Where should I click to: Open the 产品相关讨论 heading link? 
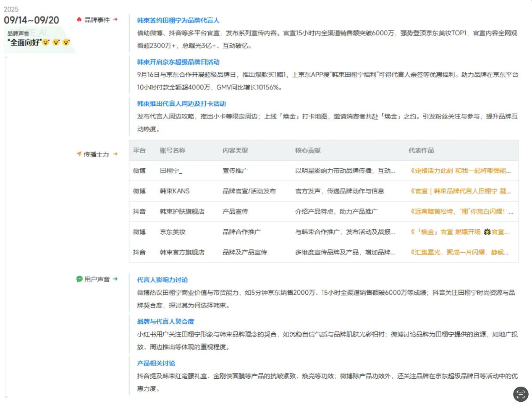coord(156,363)
